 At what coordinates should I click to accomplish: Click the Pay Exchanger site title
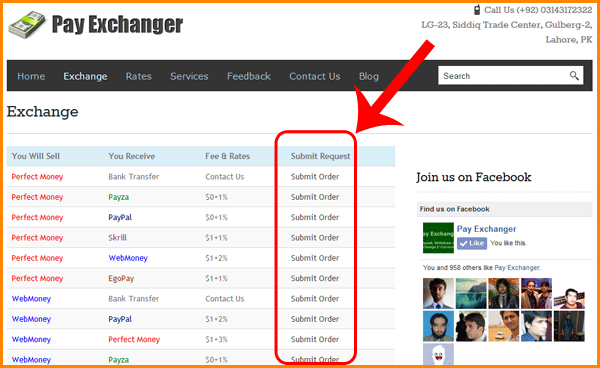(117, 25)
